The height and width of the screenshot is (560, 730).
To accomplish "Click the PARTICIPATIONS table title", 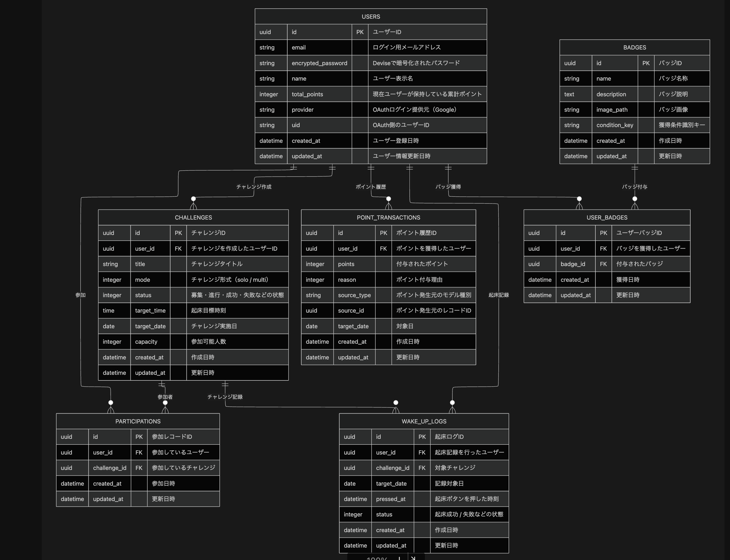I will (138, 421).
